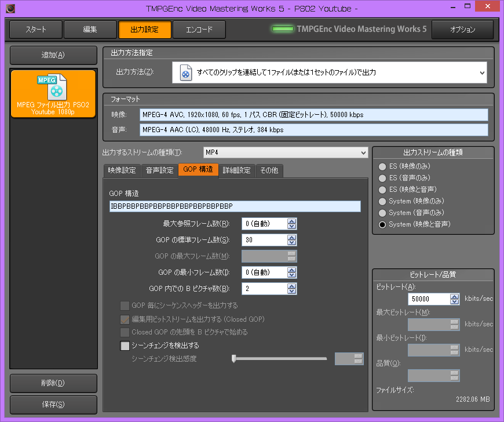Viewport: 504px width, 422px height.
Task: Click the 最大参照フレーム数 value field
Action: [x=264, y=224]
